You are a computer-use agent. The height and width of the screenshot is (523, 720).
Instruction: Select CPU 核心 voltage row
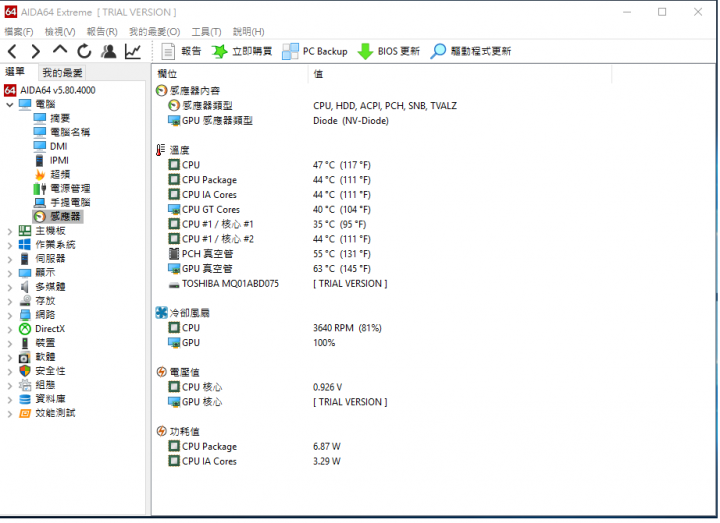[x=255, y=388]
